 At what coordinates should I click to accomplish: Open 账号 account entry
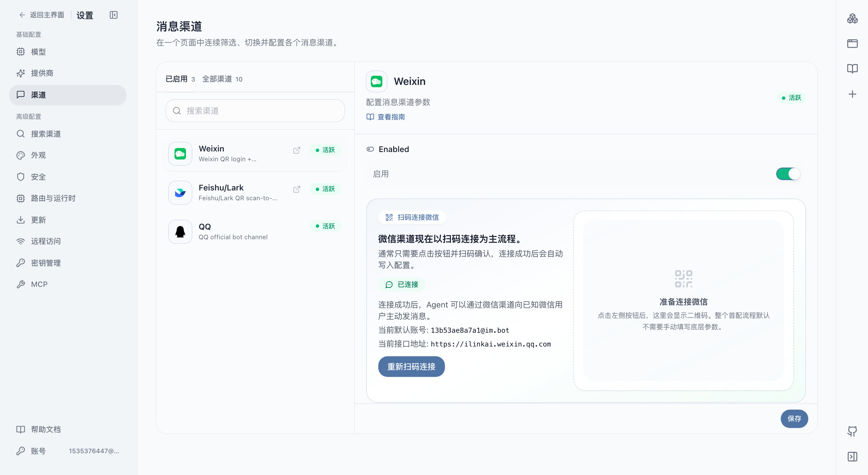point(67,451)
